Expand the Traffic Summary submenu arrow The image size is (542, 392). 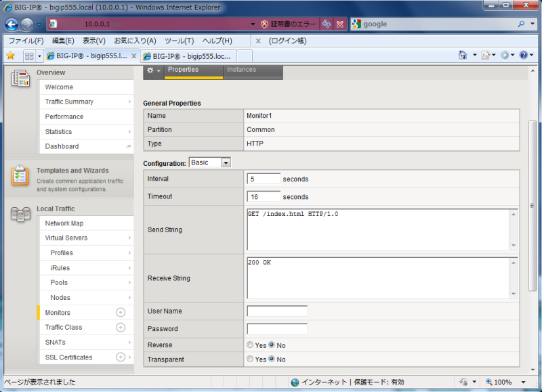(x=129, y=102)
